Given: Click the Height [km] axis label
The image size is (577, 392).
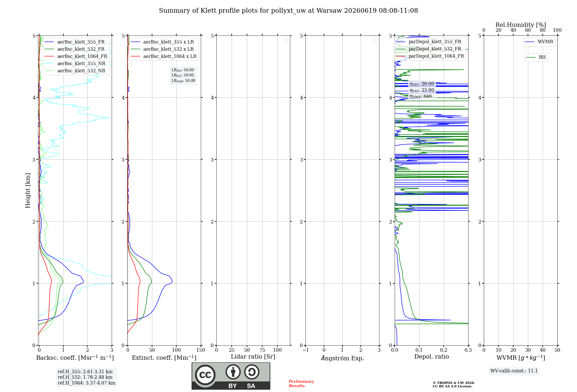Looking at the screenshot, I should click(28, 191).
